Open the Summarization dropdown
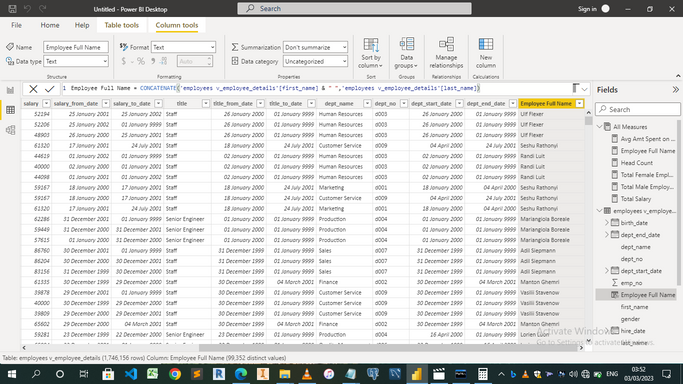Image resolution: width=683 pixels, height=384 pixels. (315, 47)
